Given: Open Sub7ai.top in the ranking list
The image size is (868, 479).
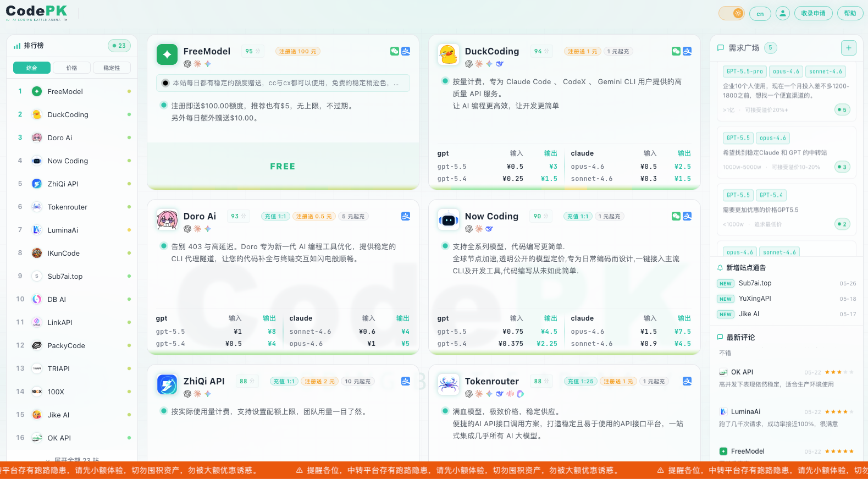Looking at the screenshot, I should pyautogui.click(x=72, y=276).
